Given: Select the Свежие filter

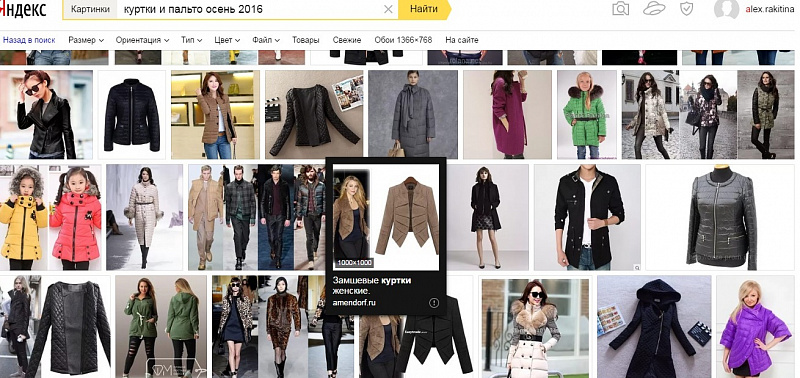Looking at the screenshot, I should [x=347, y=40].
